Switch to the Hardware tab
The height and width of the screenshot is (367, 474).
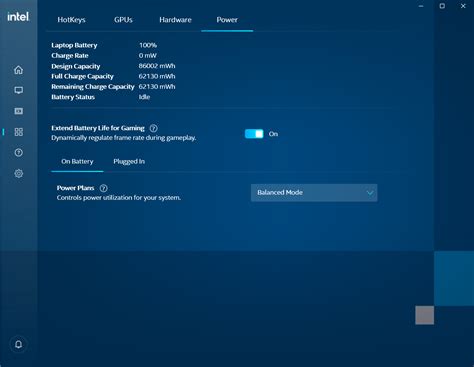coord(175,20)
